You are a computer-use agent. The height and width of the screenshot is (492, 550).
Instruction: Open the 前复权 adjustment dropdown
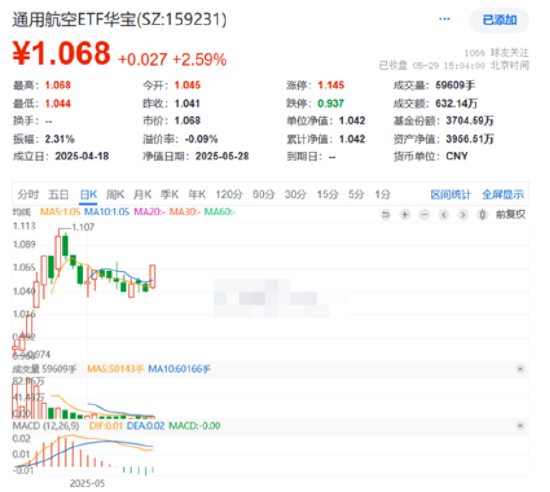(510, 215)
